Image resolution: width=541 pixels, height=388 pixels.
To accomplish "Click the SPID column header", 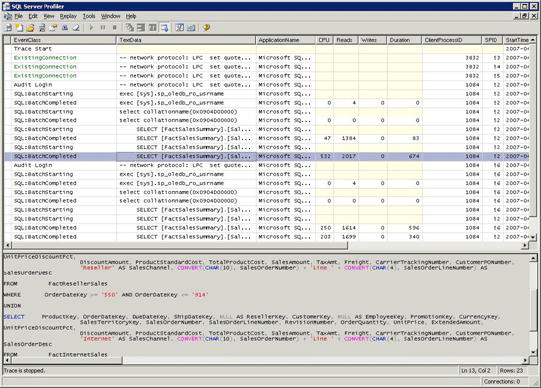I will [x=492, y=40].
